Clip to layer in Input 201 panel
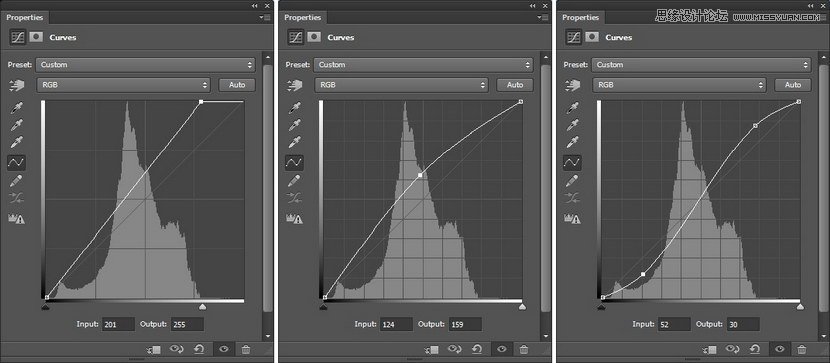This screenshot has height=363, width=830. pos(153,349)
